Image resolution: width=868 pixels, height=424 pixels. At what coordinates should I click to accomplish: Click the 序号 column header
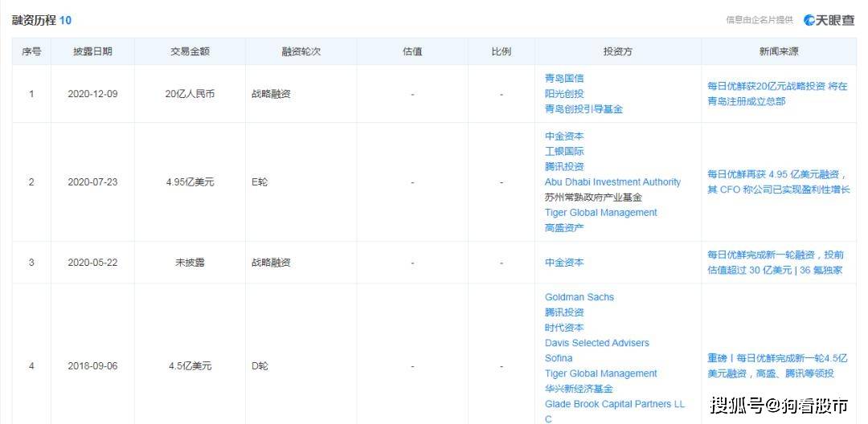(31, 51)
